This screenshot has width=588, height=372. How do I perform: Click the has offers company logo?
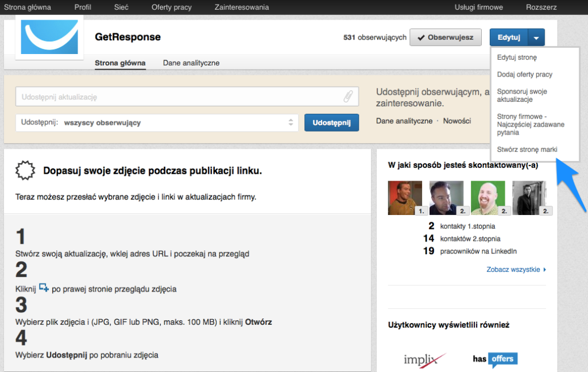pyautogui.click(x=495, y=359)
